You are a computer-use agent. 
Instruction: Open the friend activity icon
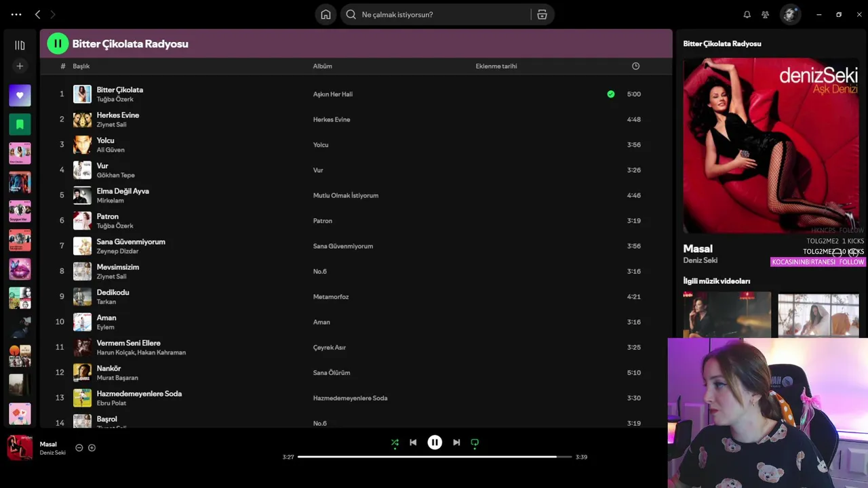(766, 14)
